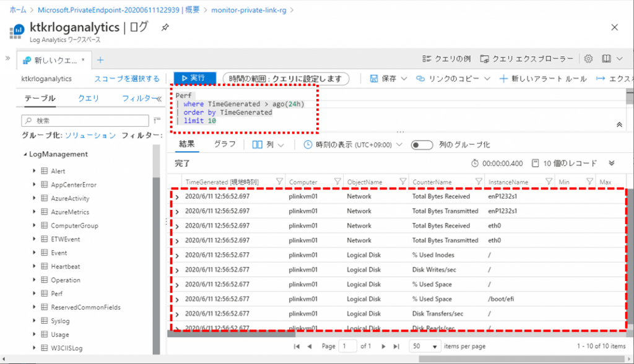
Task: Expand the results details double chevron
Action: click(611, 163)
